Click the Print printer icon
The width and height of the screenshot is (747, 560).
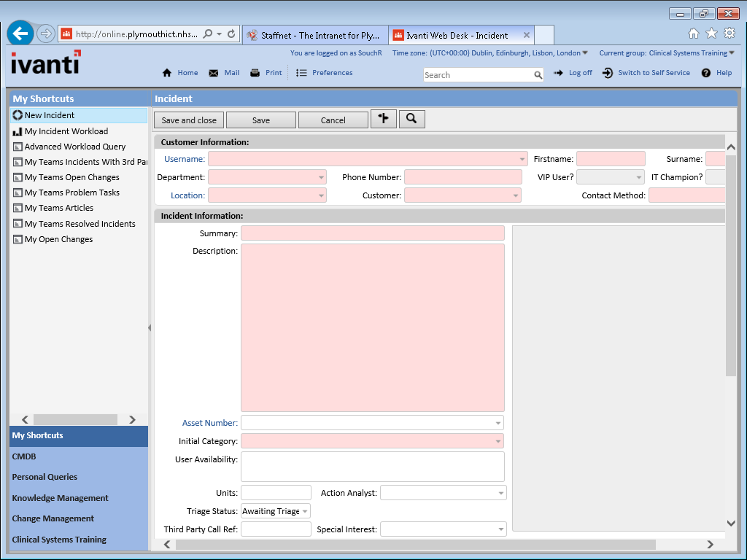click(x=255, y=73)
